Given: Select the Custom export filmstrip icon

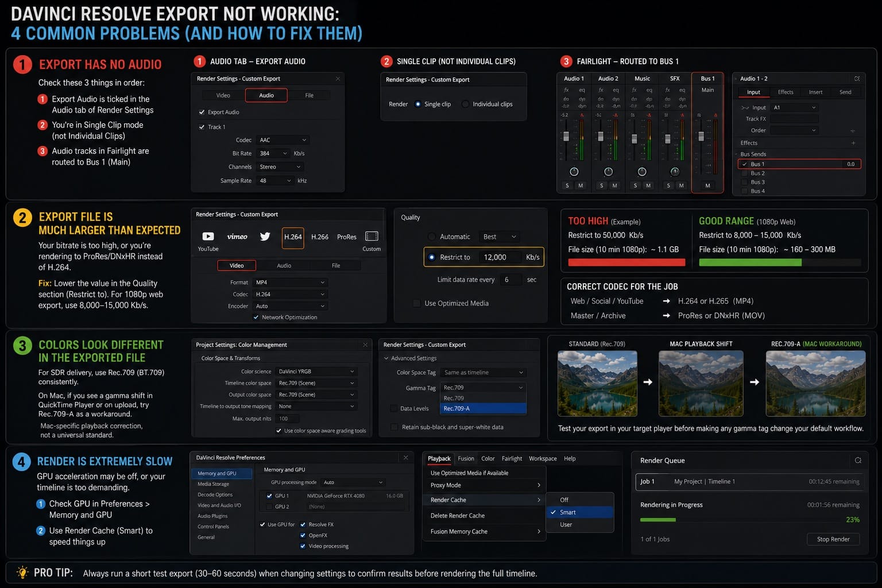Looking at the screenshot, I should [372, 237].
